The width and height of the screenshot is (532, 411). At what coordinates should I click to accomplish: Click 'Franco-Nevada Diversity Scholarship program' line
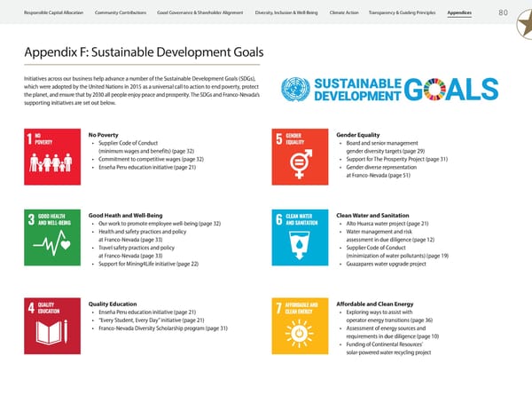163,328
